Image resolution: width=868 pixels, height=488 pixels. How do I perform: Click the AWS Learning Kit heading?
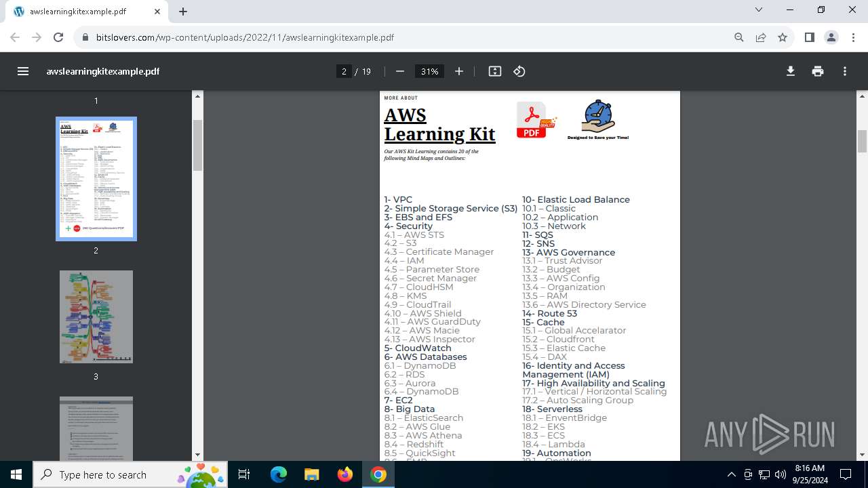click(439, 125)
